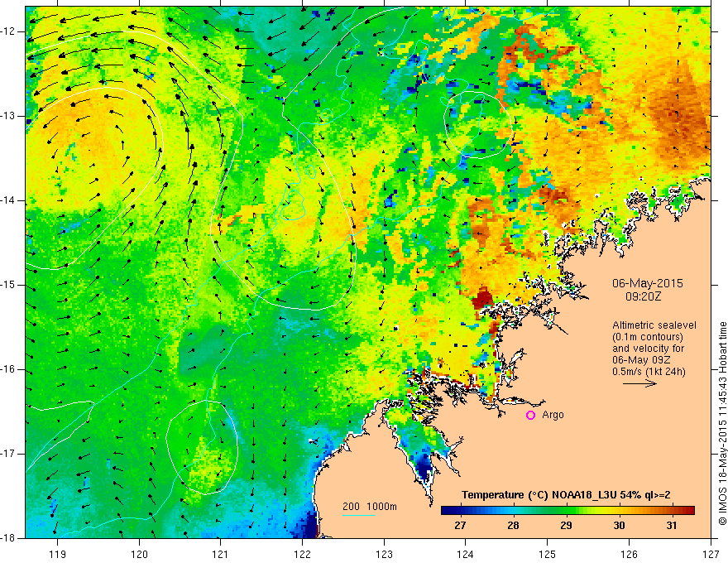Click longitude label 124 on bottom axis
Viewport: 728px width, 563px height.
465,554
